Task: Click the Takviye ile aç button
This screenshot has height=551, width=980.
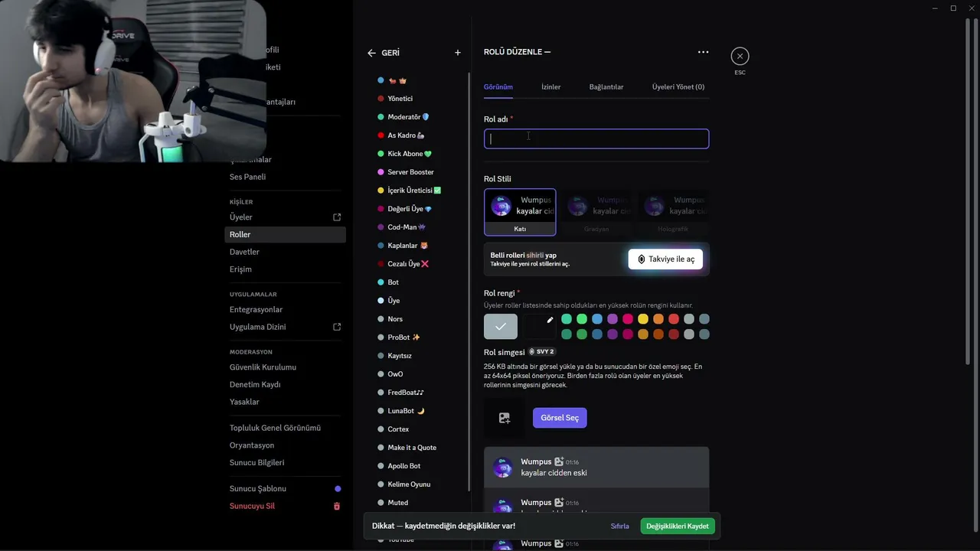Action: [x=665, y=259]
